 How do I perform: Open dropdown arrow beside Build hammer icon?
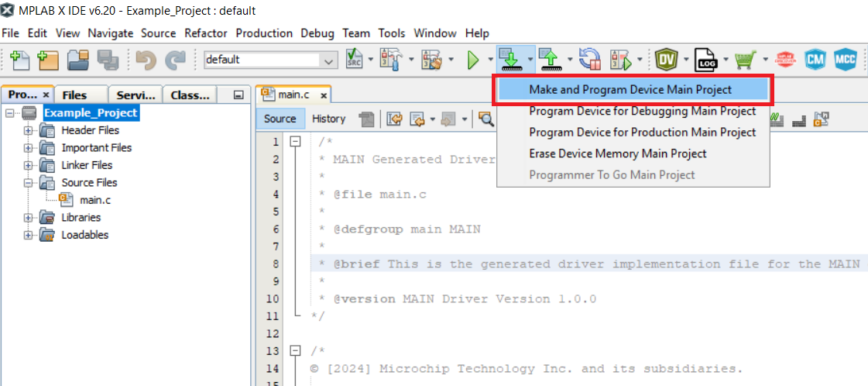(411, 60)
